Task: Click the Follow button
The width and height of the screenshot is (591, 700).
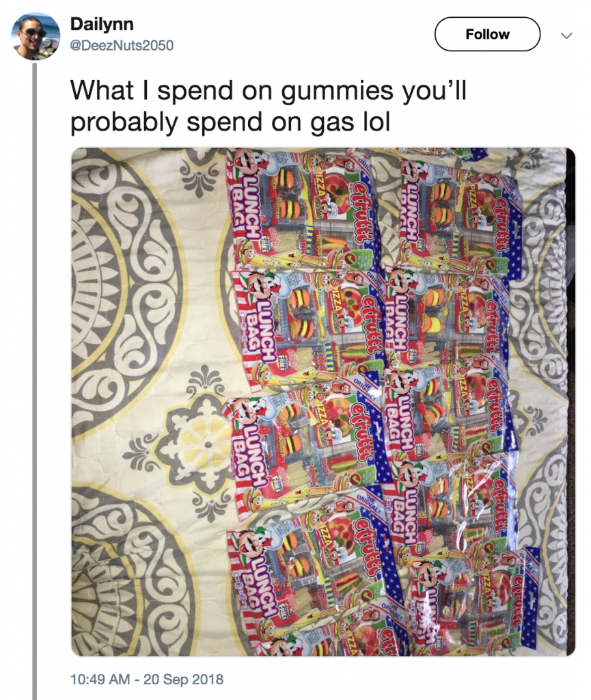Action: tap(488, 34)
